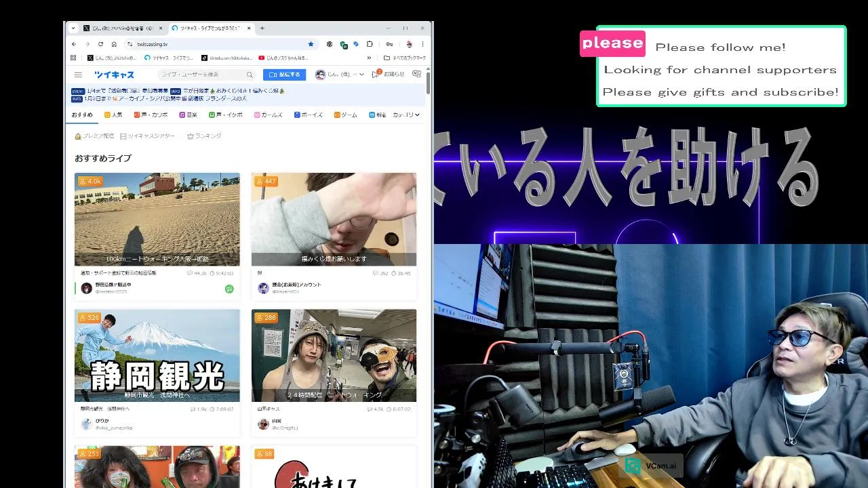Open ツイキャスシアター link
Image resolution: width=868 pixels, height=488 pixels.
pos(147,136)
